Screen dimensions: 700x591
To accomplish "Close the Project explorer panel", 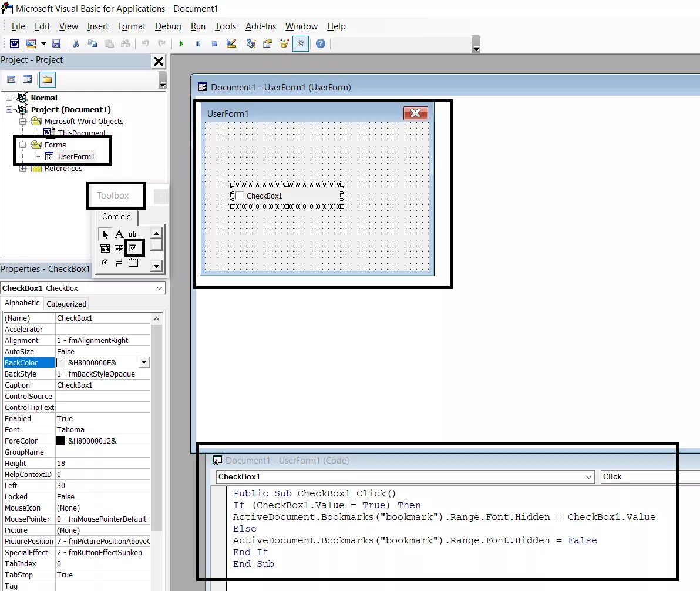I will tap(159, 61).
